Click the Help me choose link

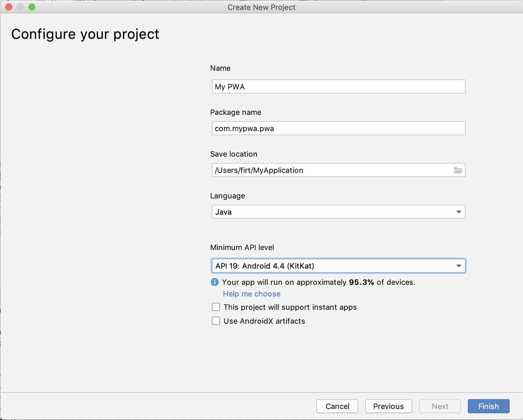(252, 294)
